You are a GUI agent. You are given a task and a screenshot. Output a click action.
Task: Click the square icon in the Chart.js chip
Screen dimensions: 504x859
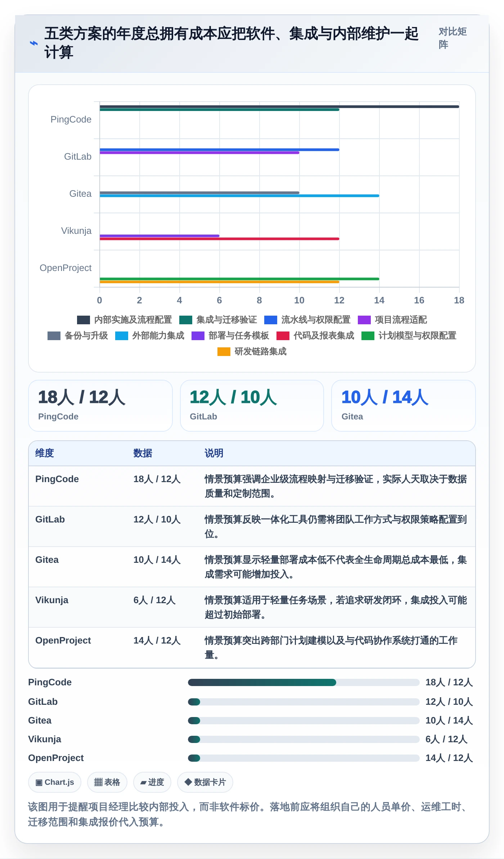click(39, 783)
